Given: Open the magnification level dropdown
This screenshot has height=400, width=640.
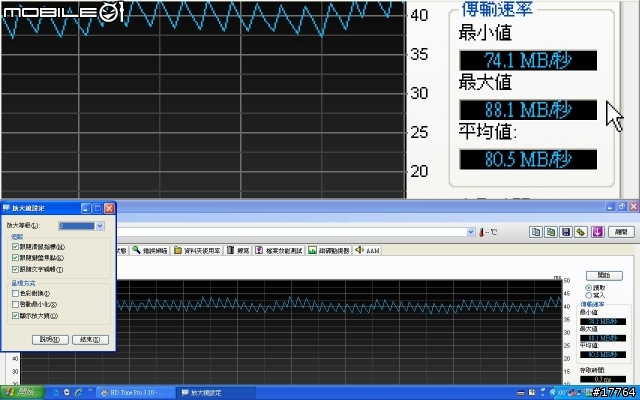Looking at the screenshot, I should tap(100, 226).
